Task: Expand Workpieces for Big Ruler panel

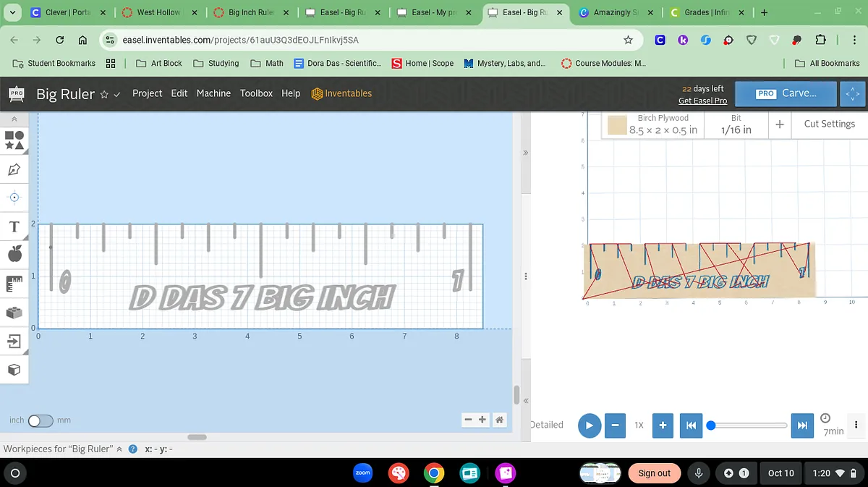Action: (119, 449)
